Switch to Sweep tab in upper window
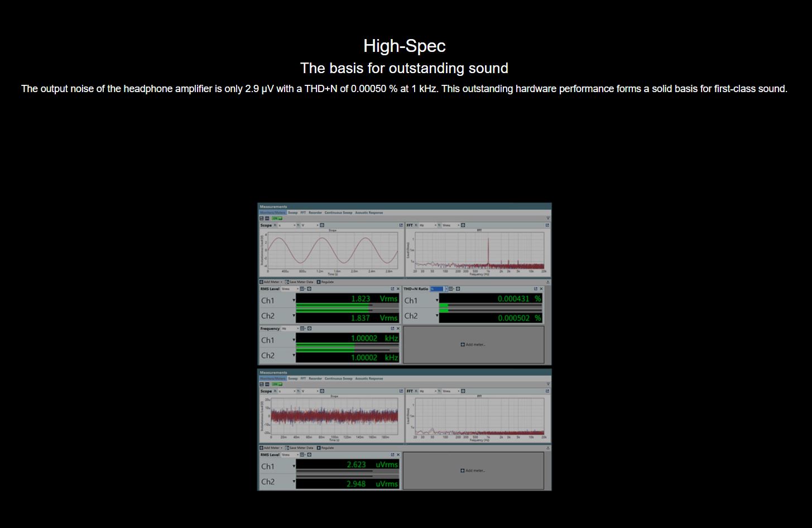 (x=293, y=213)
